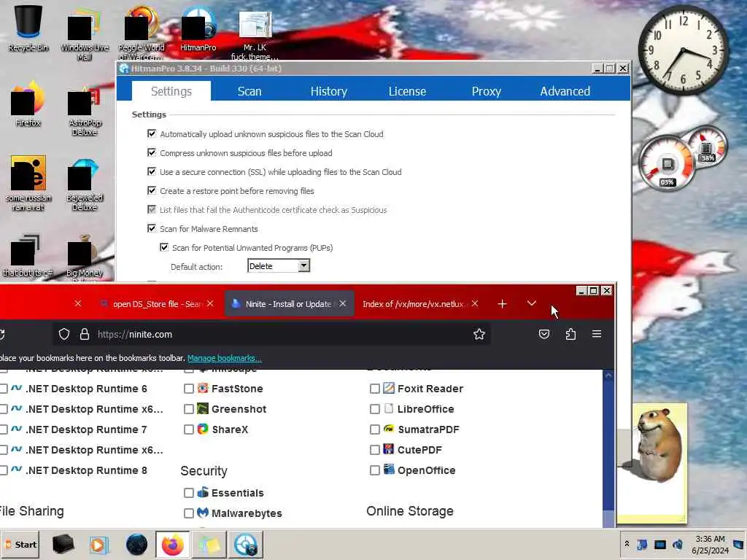Image resolution: width=747 pixels, height=560 pixels.
Task: Check the CutePDF checkbox
Action: coord(375,451)
